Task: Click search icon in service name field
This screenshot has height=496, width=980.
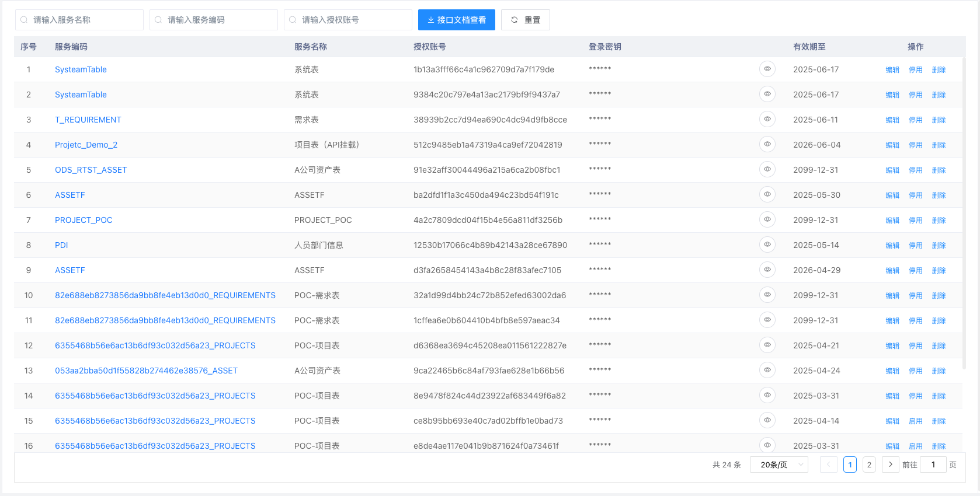Action: click(24, 20)
